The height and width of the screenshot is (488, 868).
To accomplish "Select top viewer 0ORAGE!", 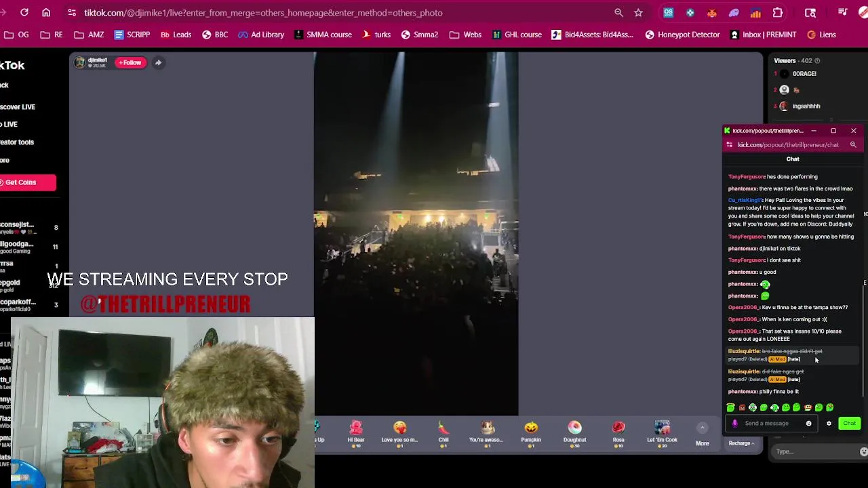I will pos(804,73).
